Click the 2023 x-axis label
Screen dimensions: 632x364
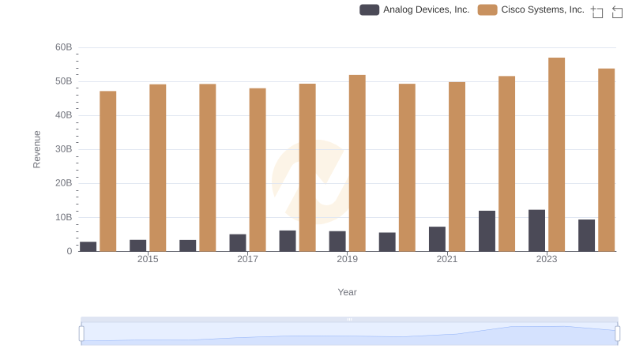pyautogui.click(x=547, y=259)
